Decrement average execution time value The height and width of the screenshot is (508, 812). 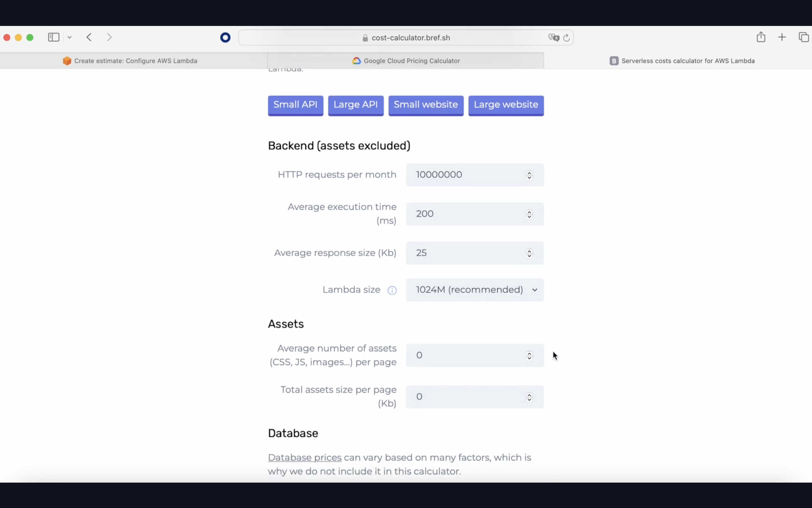tap(529, 216)
